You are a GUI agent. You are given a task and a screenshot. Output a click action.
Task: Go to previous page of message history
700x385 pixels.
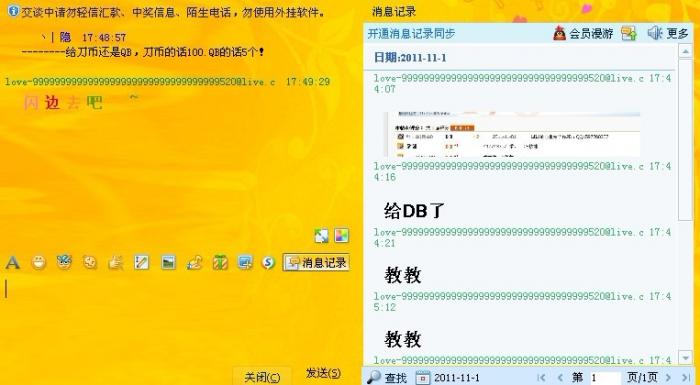[560, 378]
